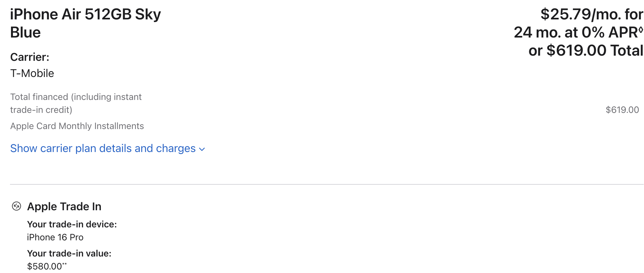Click the bold "or $619.00 Total" text
644x273 pixels.
(x=586, y=50)
